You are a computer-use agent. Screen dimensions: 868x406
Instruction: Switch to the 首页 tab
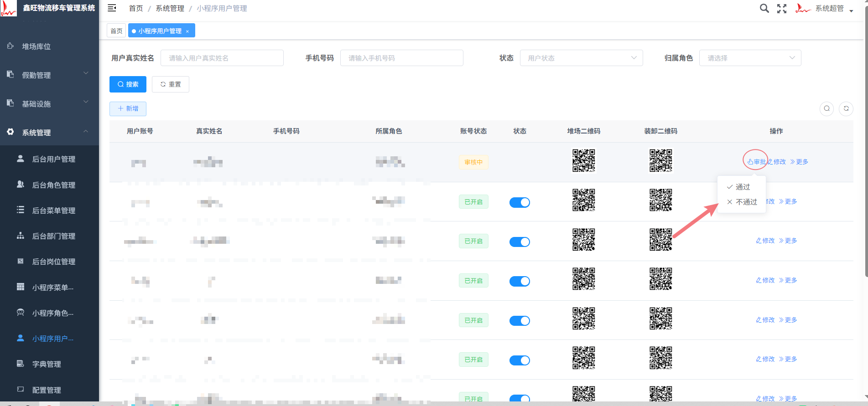pos(116,31)
